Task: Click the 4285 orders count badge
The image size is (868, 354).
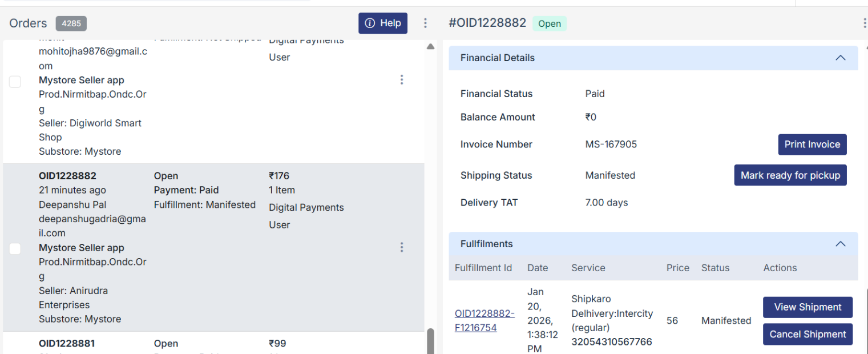Action: [x=71, y=24]
